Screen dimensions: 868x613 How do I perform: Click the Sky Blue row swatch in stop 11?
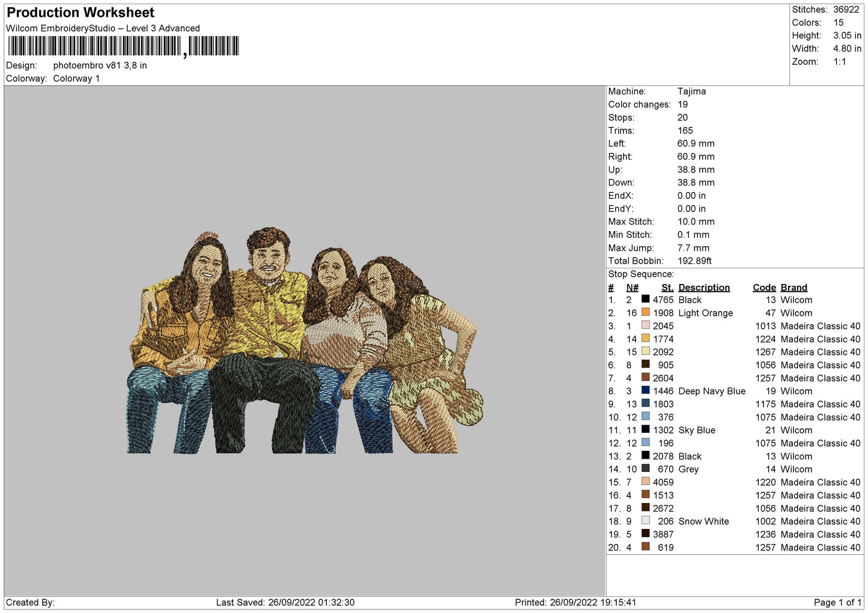click(645, 430)
